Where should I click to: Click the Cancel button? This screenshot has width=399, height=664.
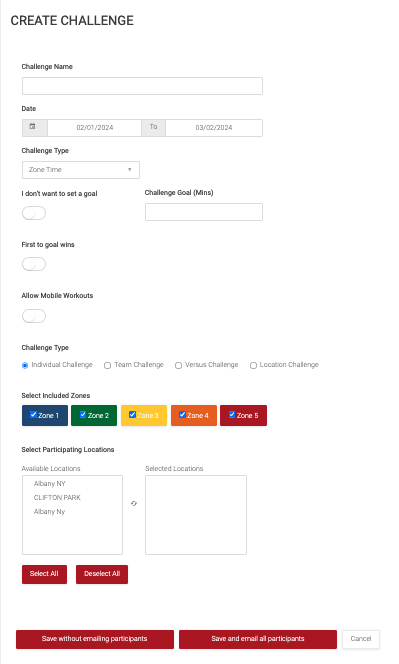coord(361,639)
